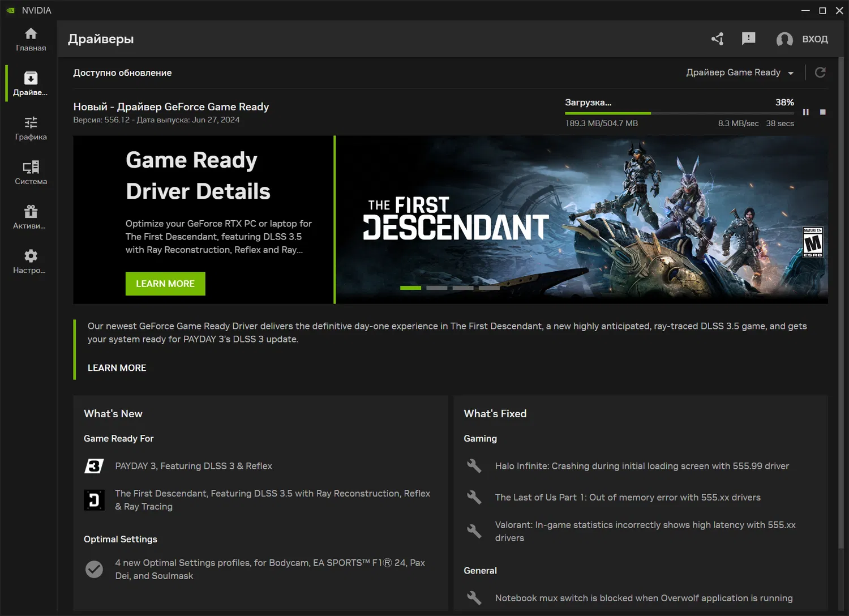849x616 pixels.
Task: Open the Настройки gear section
Action: click(31, 262)
